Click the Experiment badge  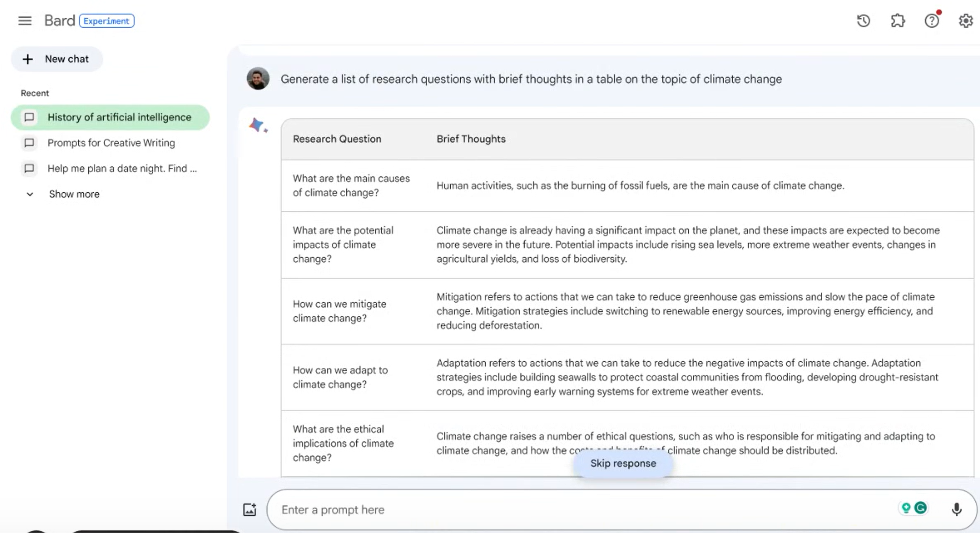click(x=107, y=21)
